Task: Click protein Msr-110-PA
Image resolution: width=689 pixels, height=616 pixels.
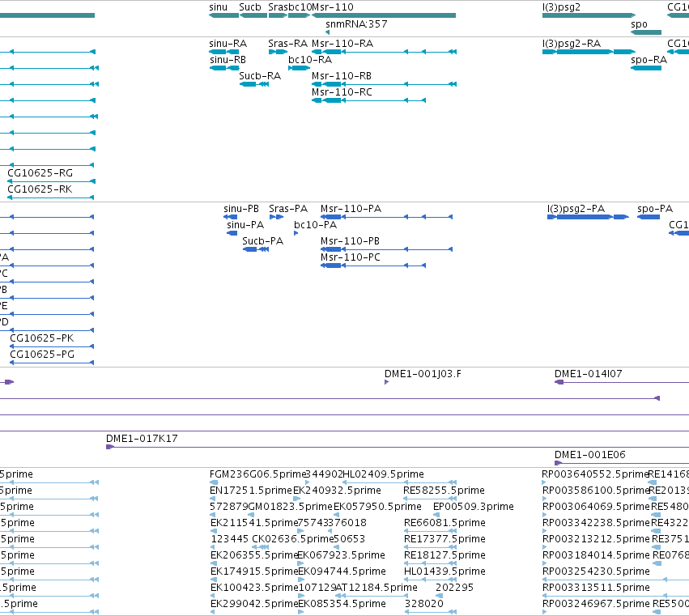Action: click(387, 217)
